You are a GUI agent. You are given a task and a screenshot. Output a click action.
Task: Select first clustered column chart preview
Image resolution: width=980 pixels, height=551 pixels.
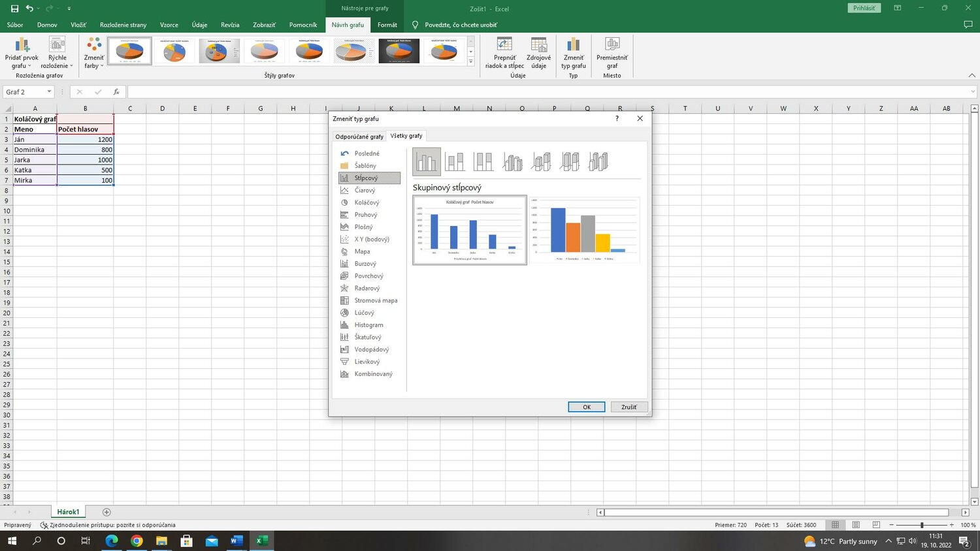(x=470, y=230)
